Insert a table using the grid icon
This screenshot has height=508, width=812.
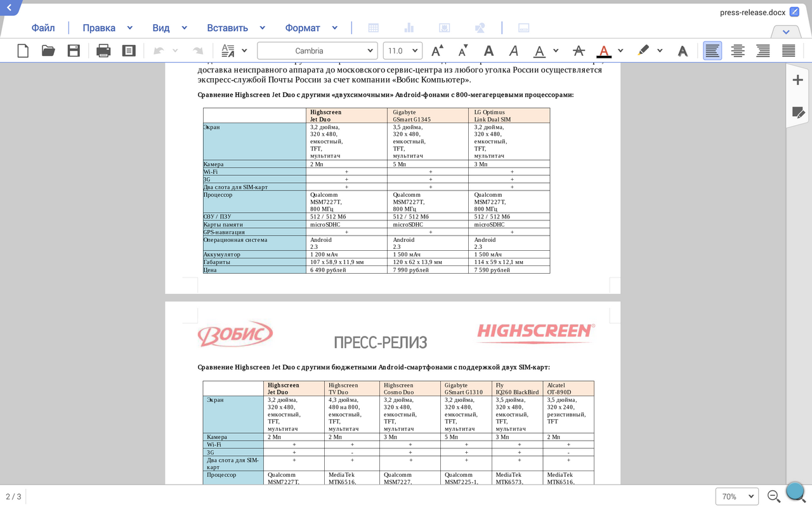(x=374, y=28)
